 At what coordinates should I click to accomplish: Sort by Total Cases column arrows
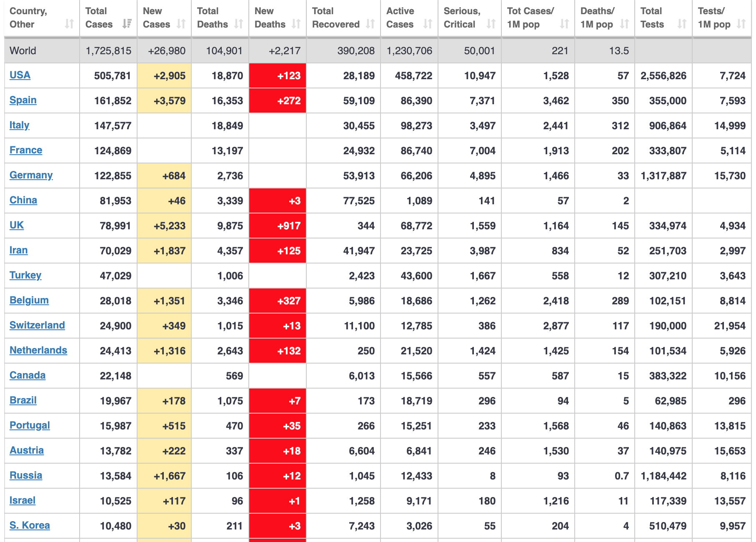[x=127, y=24]
